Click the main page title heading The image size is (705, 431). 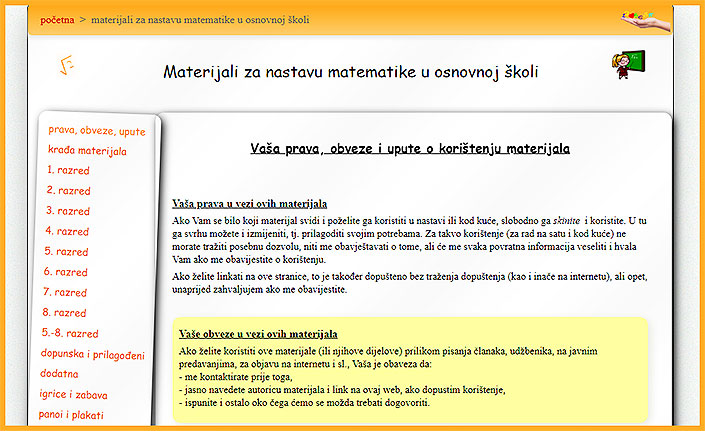tap(351, 72)
